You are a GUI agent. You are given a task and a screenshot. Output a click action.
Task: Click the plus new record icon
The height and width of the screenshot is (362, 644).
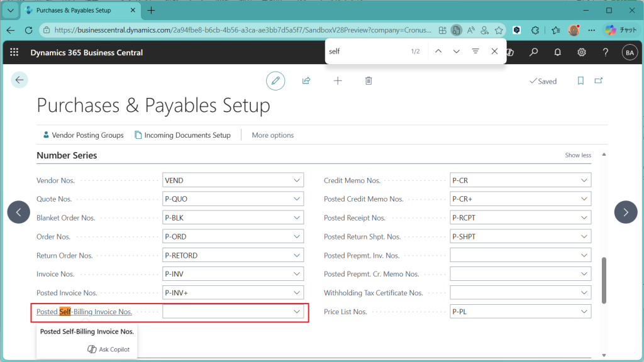click(x=338, y=80)
